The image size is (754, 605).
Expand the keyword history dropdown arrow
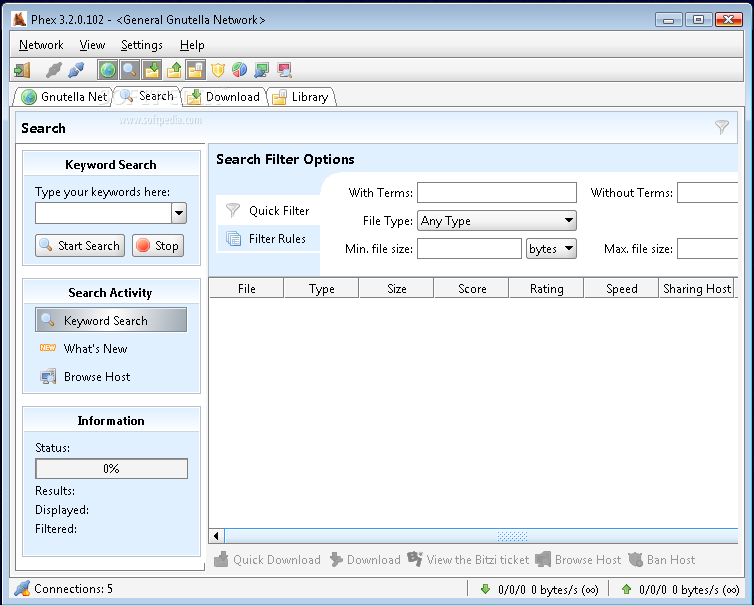coord(179,213)
